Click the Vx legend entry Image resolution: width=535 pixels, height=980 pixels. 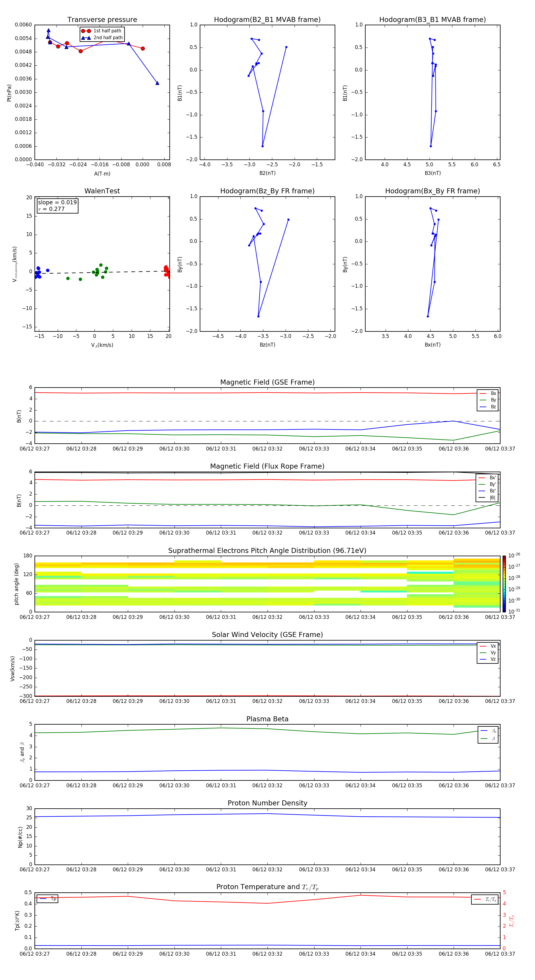[x=488, y=646]
